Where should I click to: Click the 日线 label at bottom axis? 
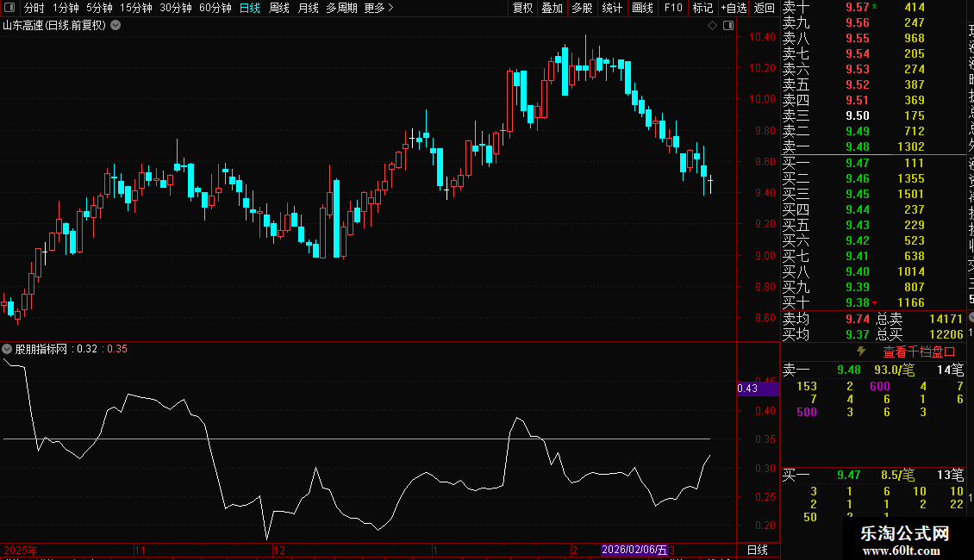click(x=757, y=550)
